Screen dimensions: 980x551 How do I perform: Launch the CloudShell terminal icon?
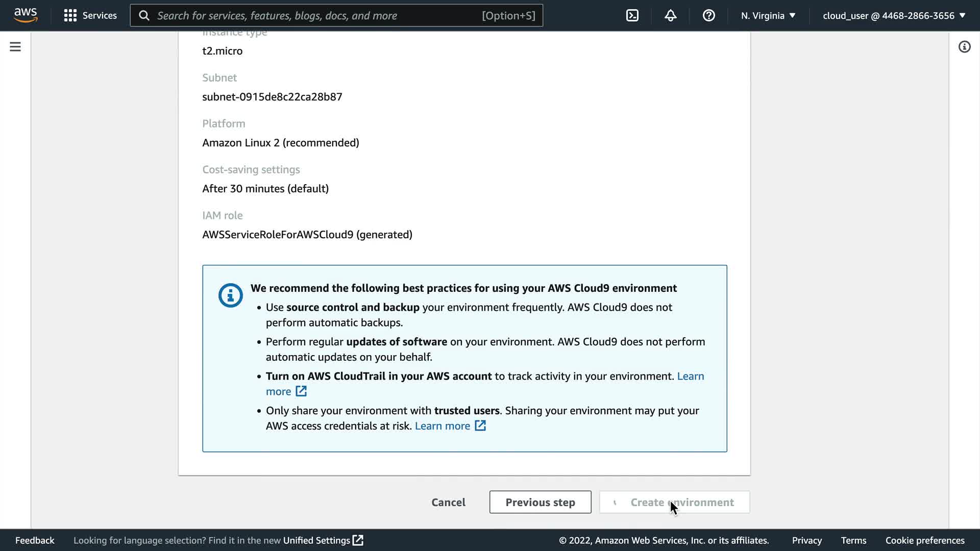click(x=632, y=15)
